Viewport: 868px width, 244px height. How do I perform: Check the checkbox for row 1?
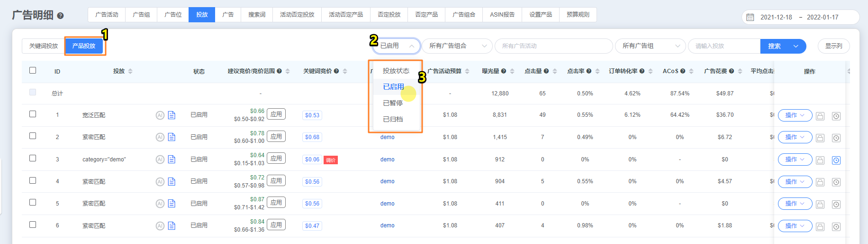pos(33,114)
